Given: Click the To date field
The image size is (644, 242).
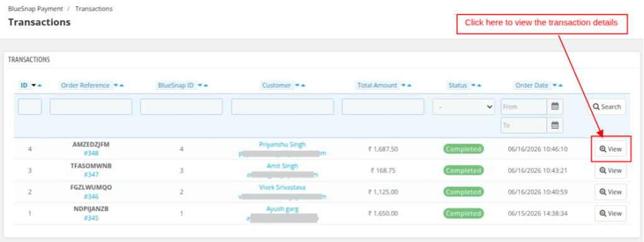Looking at the screenshot, I should [524, 125].
